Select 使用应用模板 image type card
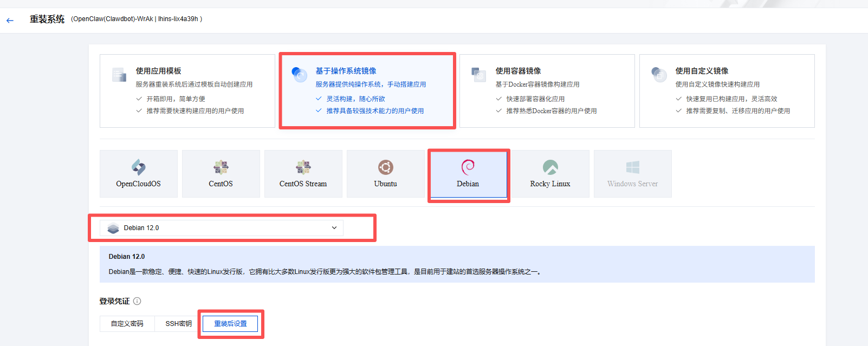The height and width of the screenshot is (346, 868). (187, 91)
